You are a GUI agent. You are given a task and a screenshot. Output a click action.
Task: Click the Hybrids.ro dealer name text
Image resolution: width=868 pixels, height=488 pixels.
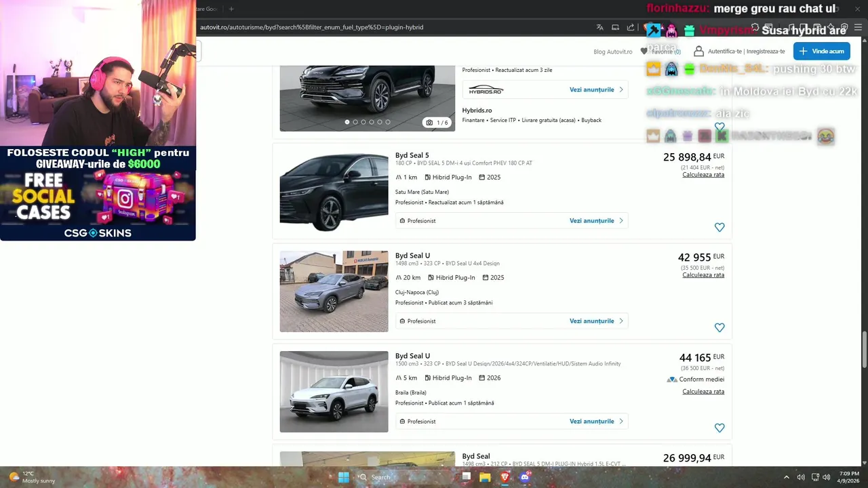pyautogui.click(x=477, y=110)
